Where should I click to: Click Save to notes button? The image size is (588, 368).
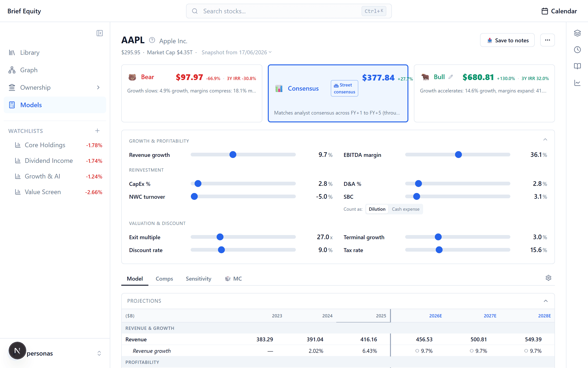(507, 40)
